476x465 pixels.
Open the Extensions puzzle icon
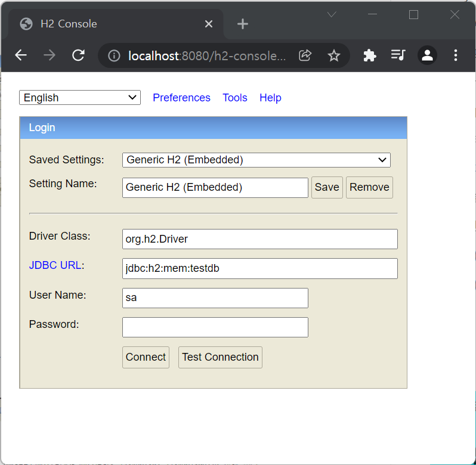point(369,55)
